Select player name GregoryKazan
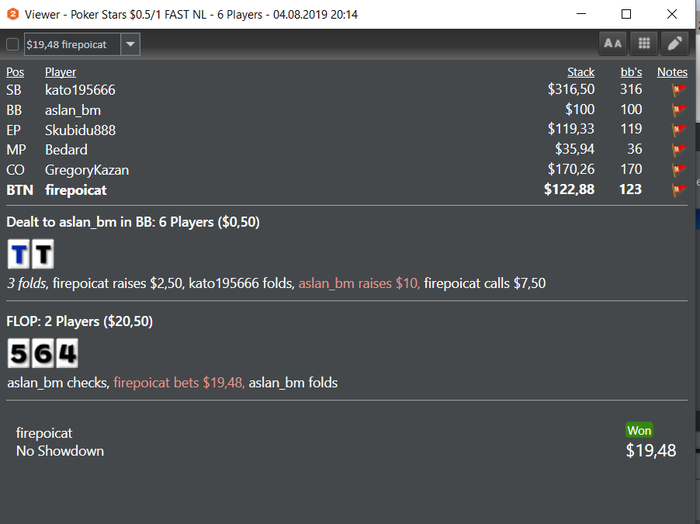The width and height of the screenshot is (700, 524). 87,170
